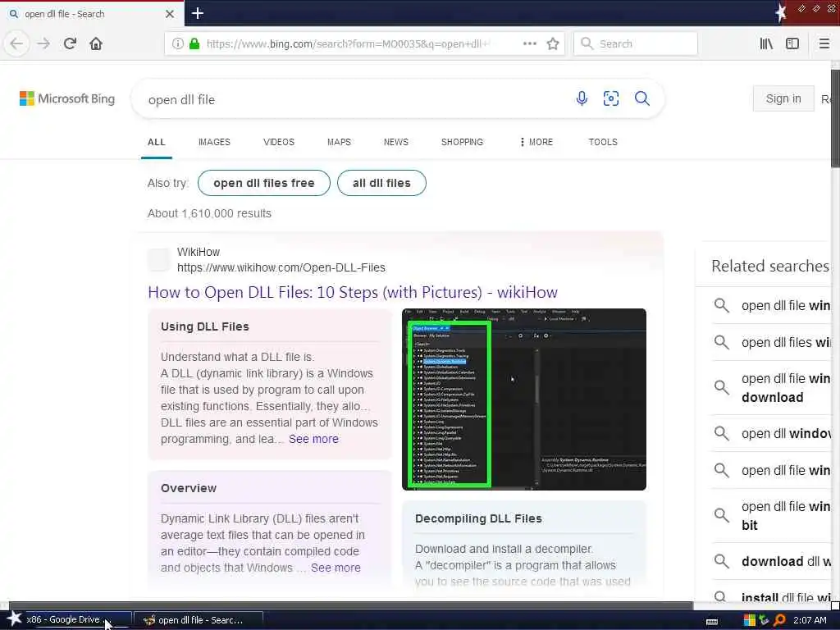Viewport: 840px width, 630px height.
Task: Open 'How to Open DLL Files' wikiHow result
Action: 353,292
